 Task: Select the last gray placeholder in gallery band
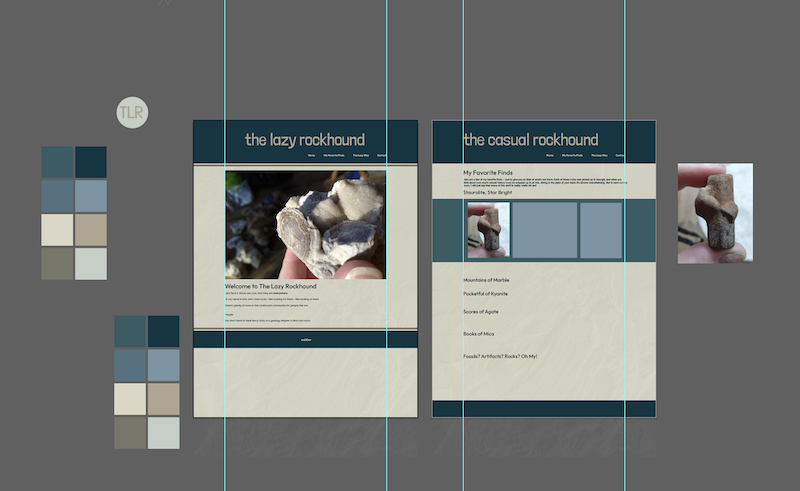[x=601, y=230]
